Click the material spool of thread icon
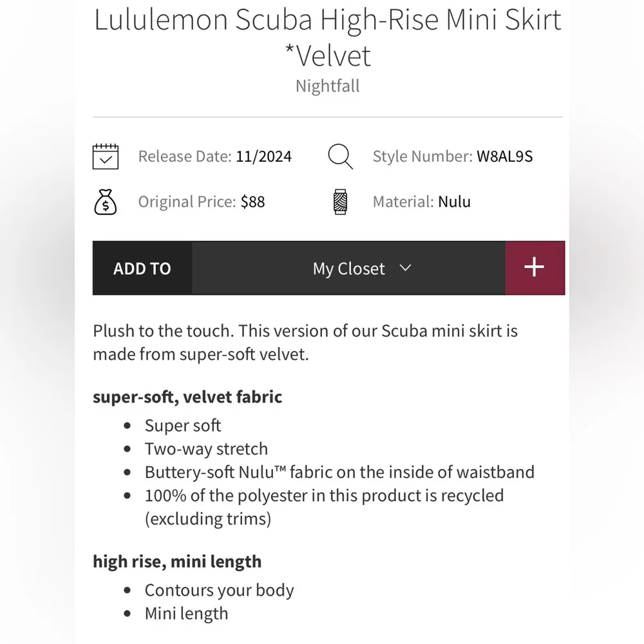This screenshot has width=644, height=644. tap(340, 201)
